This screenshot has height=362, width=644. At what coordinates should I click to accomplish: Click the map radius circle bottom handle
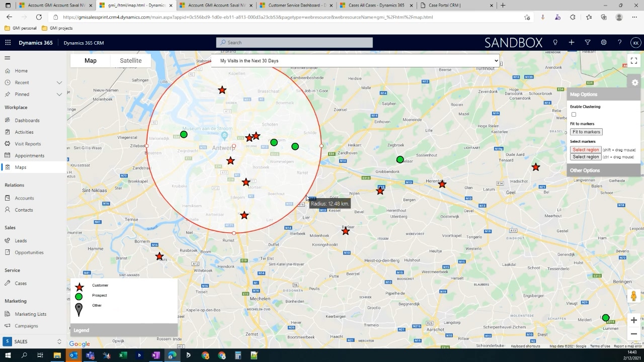point(234,233)
